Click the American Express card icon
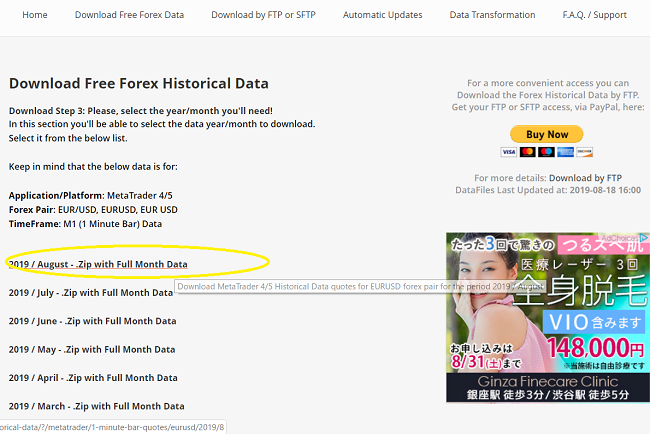Image resolution: width=650 pixels, height=434 pixels. tap(565, 152)
